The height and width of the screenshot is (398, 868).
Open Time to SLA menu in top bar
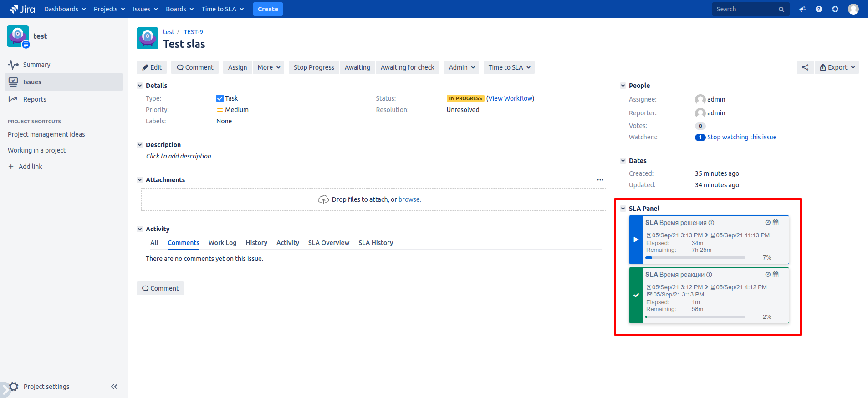tap(223, 9)
